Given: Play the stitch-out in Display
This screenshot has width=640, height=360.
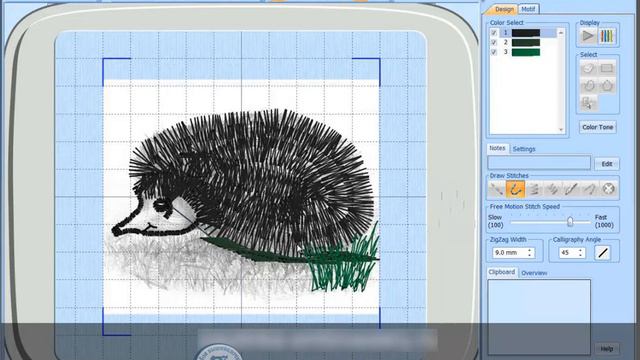Looking at the screenshot, I should click(588, 36).
